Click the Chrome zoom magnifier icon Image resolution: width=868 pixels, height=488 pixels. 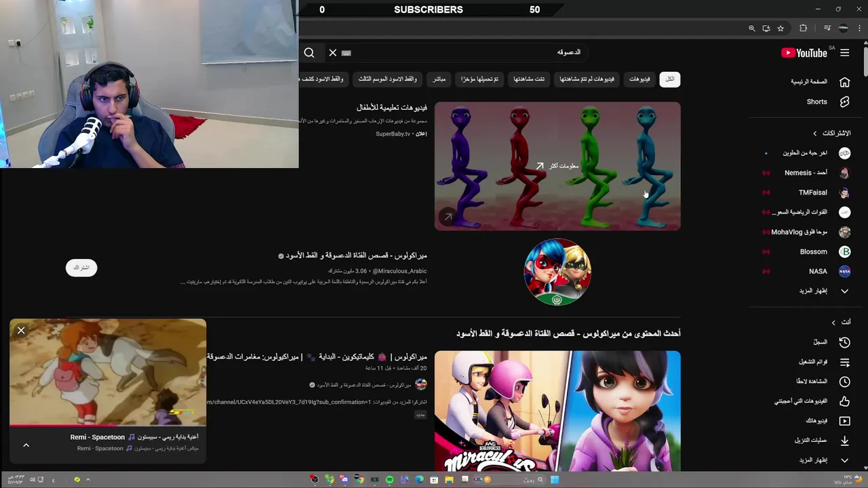click(751, 28)
